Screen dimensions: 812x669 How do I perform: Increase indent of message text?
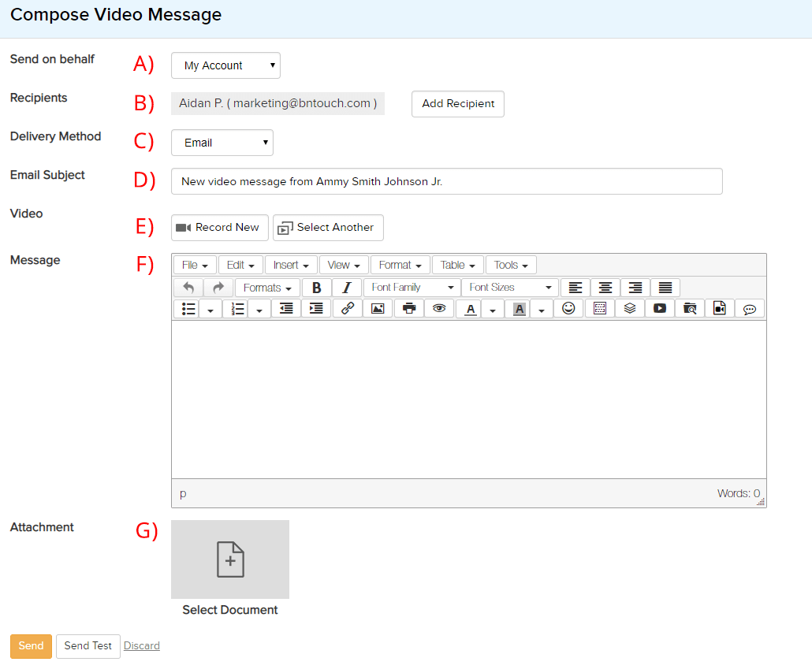pyautogui.click(x=316, y=309)
